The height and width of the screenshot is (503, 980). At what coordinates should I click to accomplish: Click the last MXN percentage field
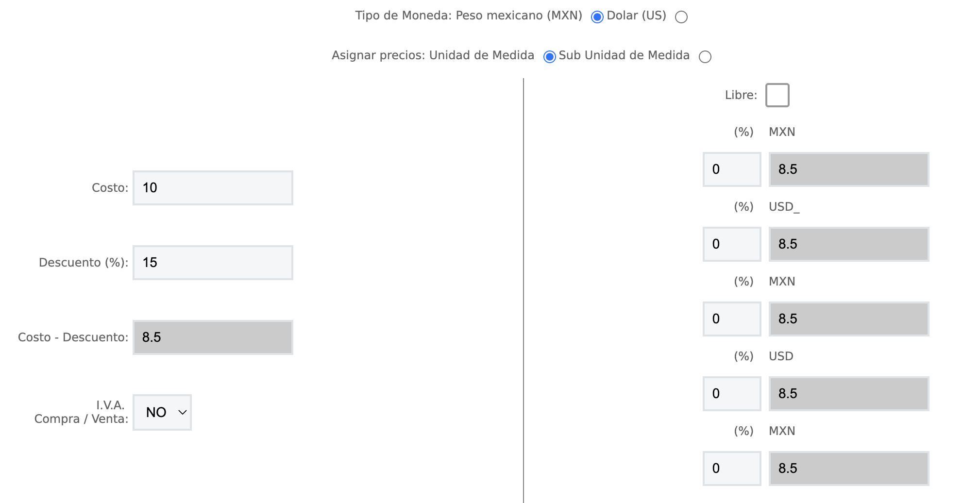(x=731, y=469)
